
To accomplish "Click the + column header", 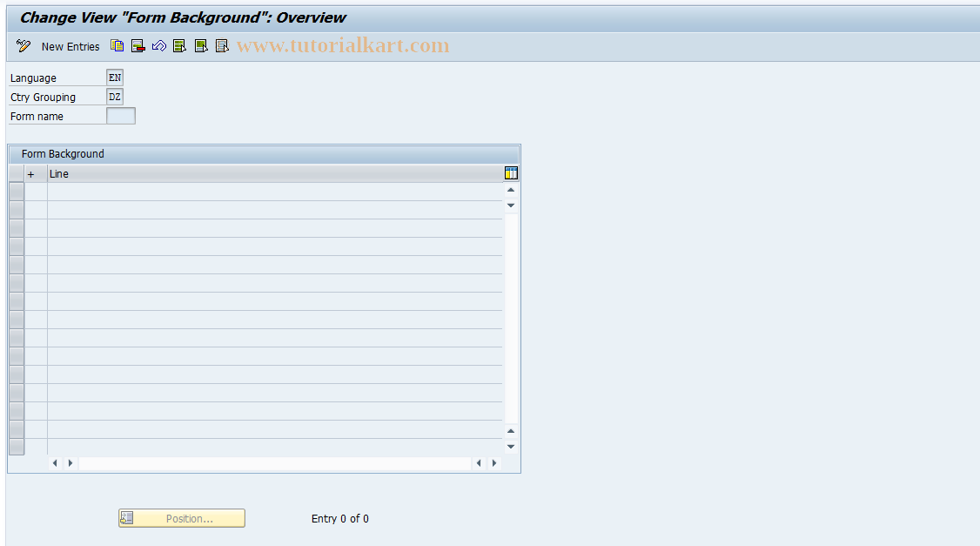I will click(x=36, y=174).
